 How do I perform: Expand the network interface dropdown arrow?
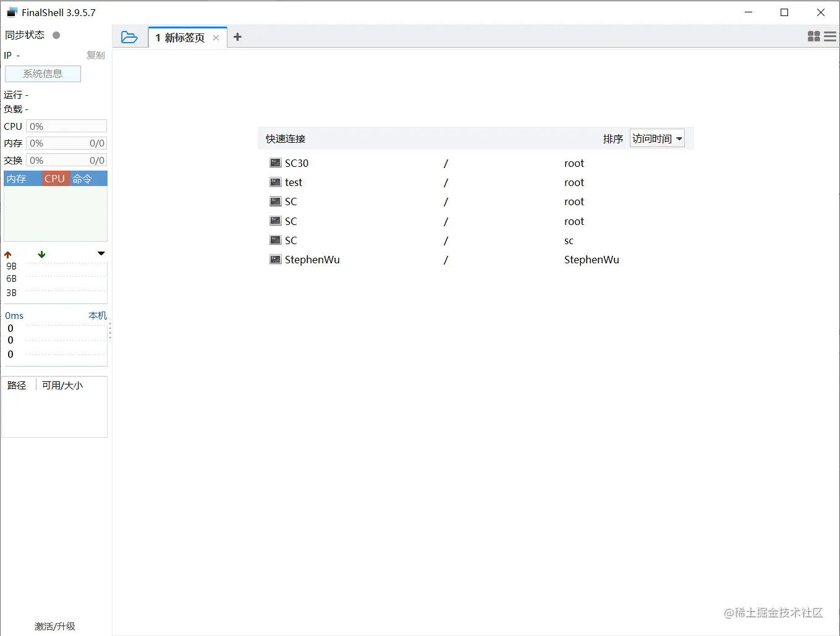click(x=101, y=253)
